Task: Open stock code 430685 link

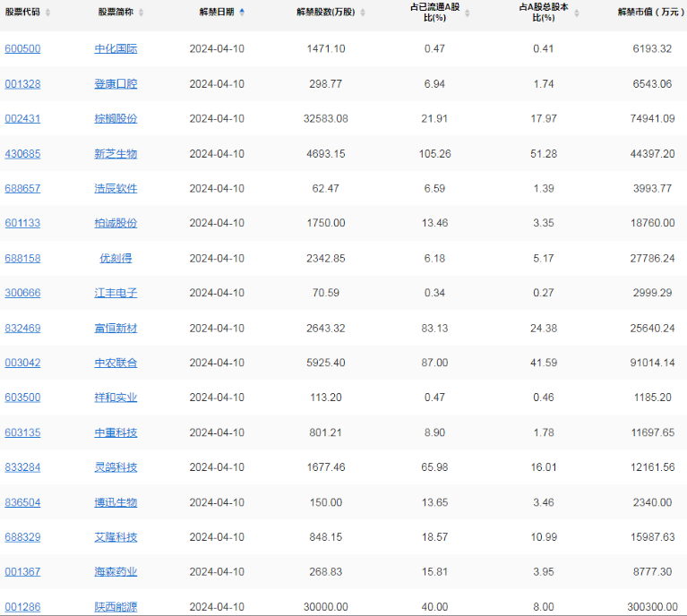Action: click(22, 154)
